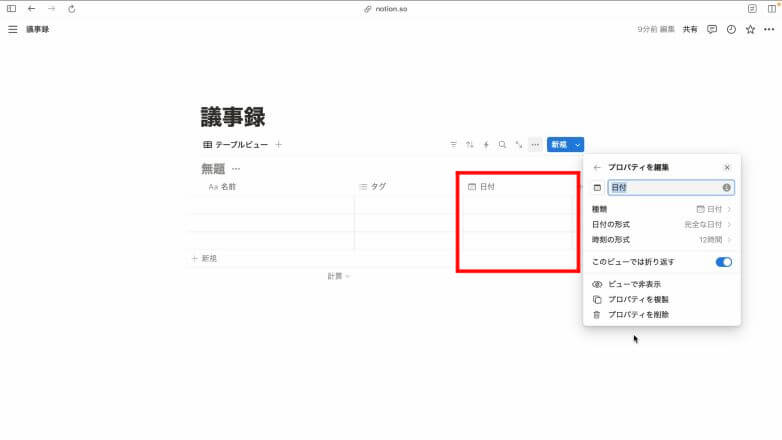Click the タグ column header
Screen dimensions: 782x440
point(373,187)
